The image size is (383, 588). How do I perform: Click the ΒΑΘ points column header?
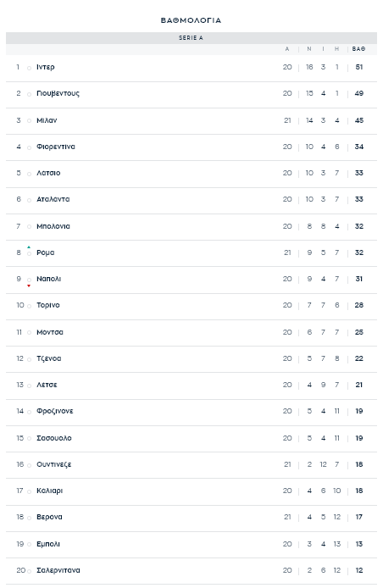click(x=358, y=49)
